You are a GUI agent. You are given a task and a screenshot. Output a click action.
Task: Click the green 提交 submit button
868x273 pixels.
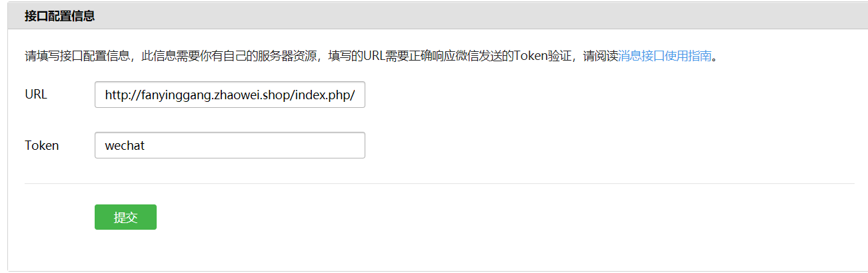tap(125, 217)
